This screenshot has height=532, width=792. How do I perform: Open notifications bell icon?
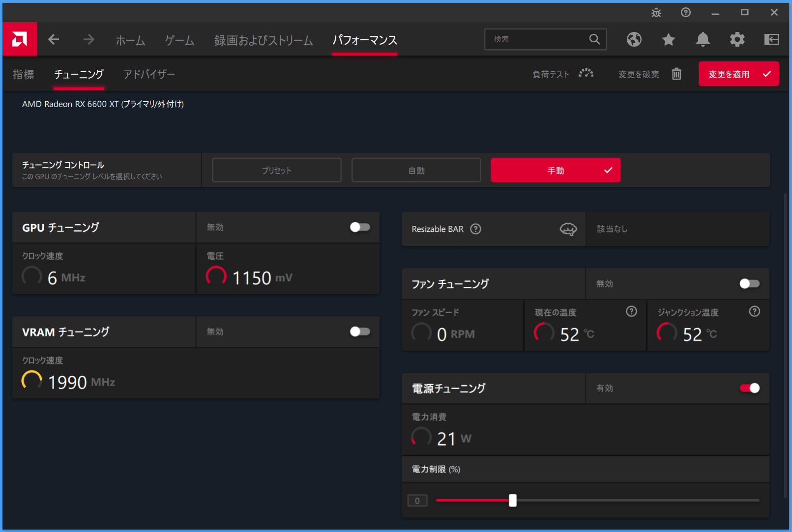point(703,39)
